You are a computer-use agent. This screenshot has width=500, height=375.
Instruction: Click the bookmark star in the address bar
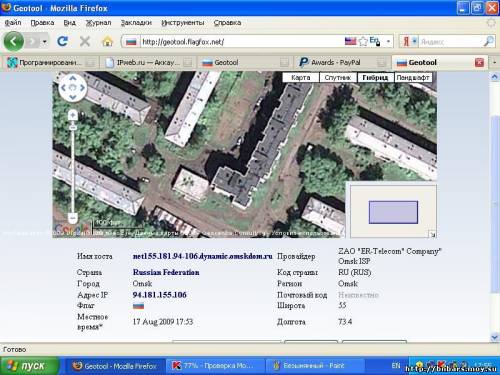pos(363,41)
